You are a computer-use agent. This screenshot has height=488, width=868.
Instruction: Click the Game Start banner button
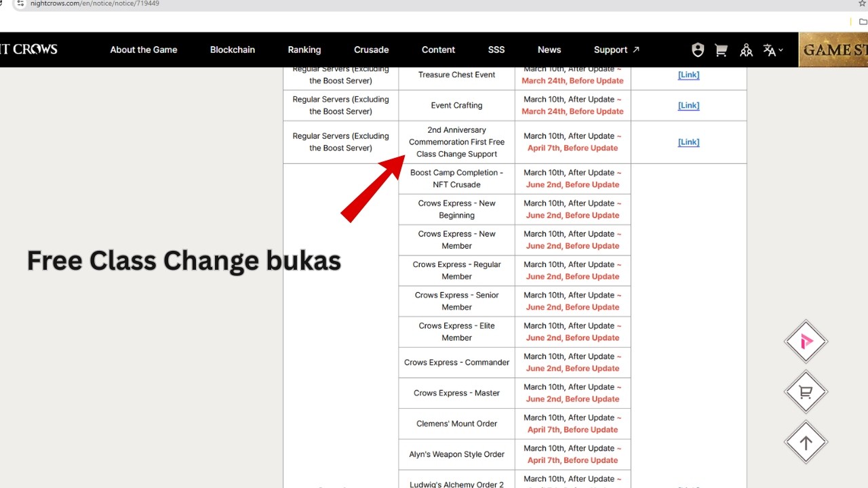[x=833, y=49]
